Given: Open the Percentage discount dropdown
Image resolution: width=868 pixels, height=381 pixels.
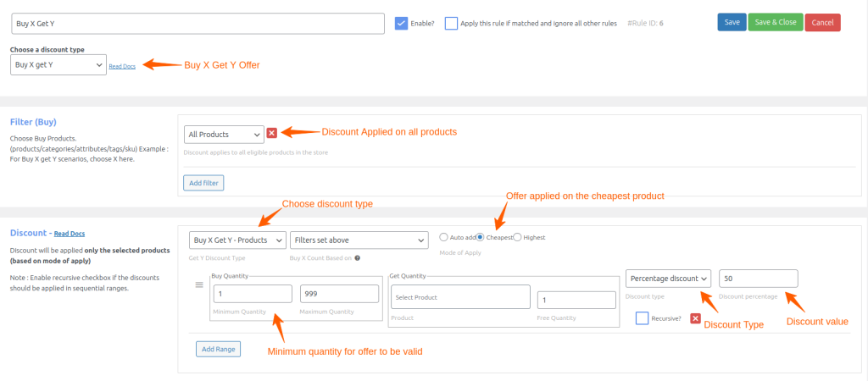Looking at the screenshot, I should 668,279.
